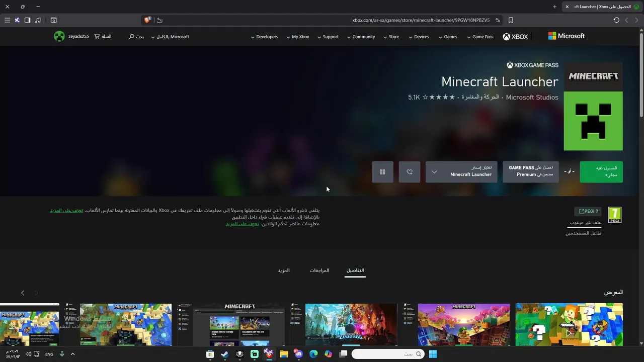This screenshot has height=362, width=644.
Task: Switch to the التفاصيل tab
Action: pos(355,270)
